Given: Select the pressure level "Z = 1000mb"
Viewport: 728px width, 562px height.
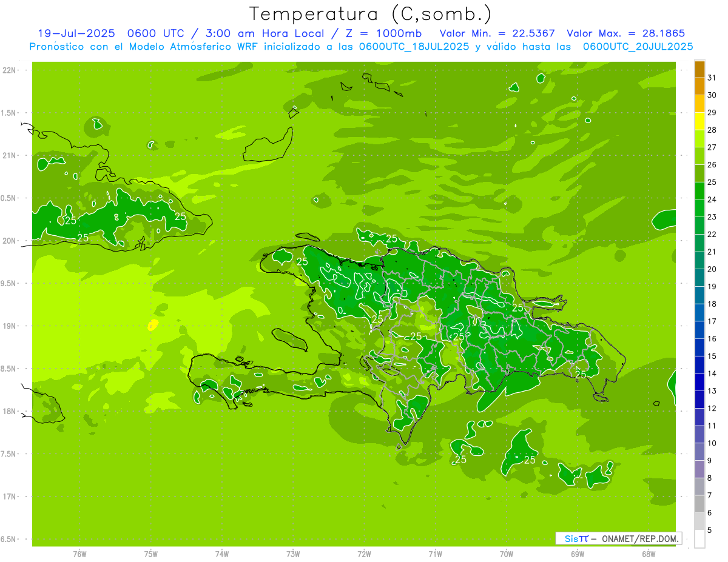Looking at the screenshot, I should (383, 33).
